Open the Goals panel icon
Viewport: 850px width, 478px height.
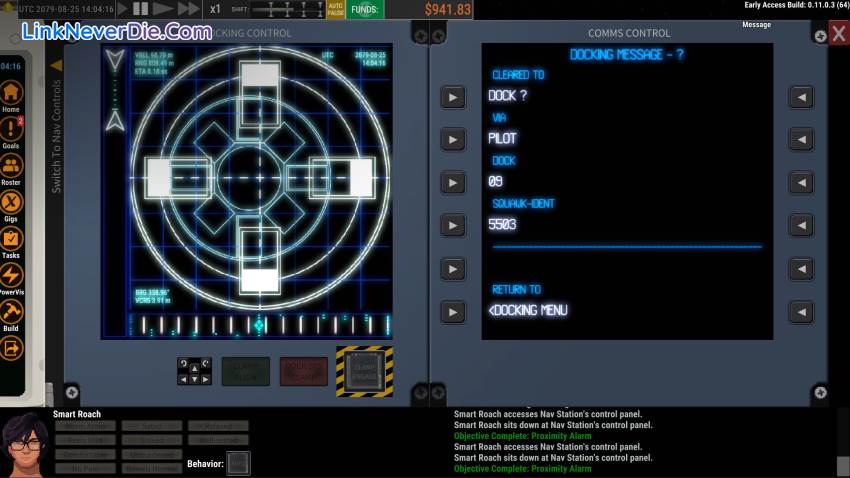[11, 129]
